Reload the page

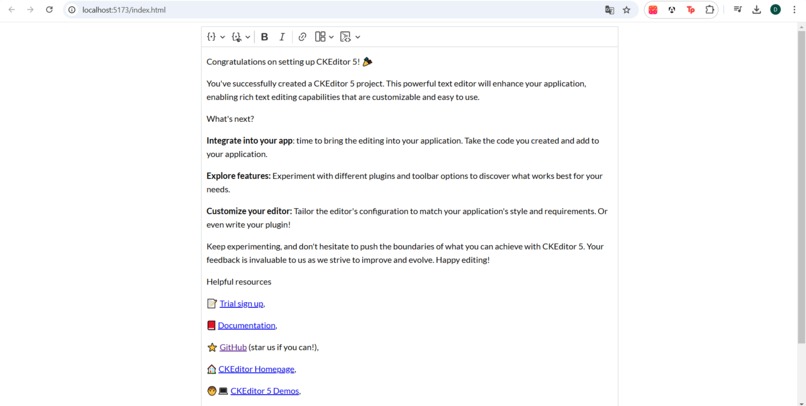tap(49, 10)
